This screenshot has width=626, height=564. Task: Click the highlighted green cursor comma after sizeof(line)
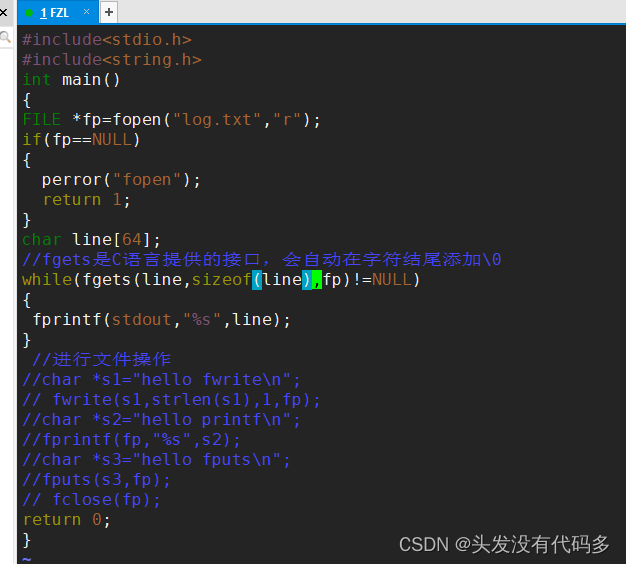pyautogui.click(x=317, y=279)
